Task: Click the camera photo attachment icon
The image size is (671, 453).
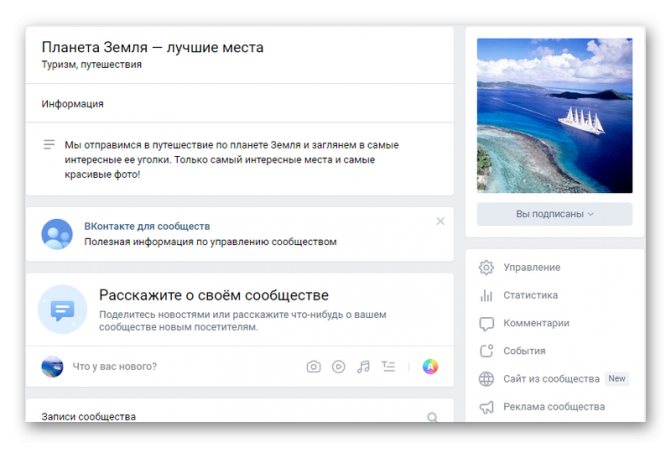Action: (313, 367)
